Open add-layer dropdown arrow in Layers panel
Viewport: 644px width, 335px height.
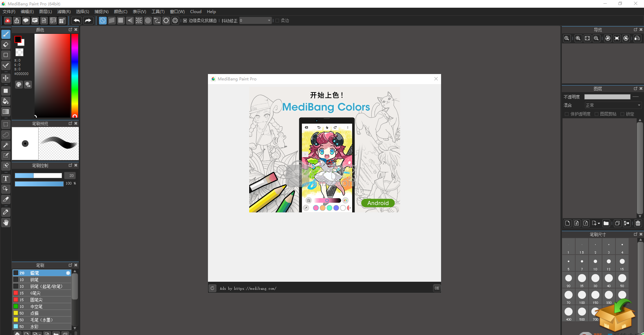tap(599, 223)
